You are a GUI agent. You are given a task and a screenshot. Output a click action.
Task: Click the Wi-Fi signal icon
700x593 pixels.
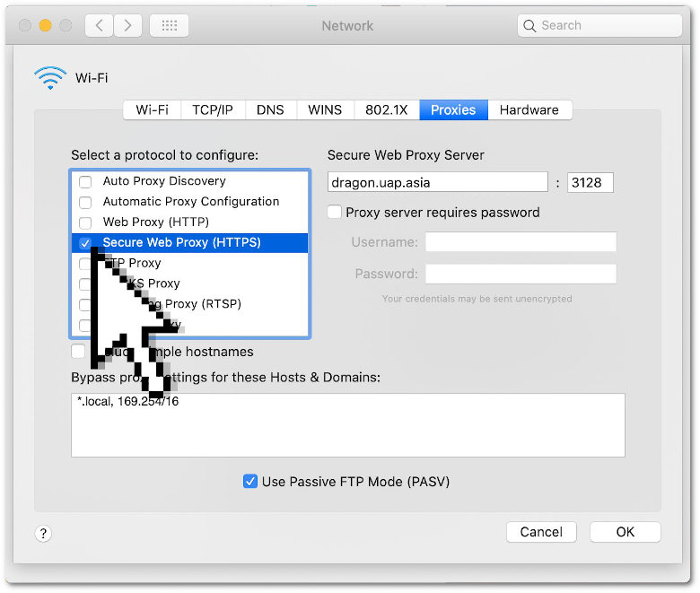point(50,78)
